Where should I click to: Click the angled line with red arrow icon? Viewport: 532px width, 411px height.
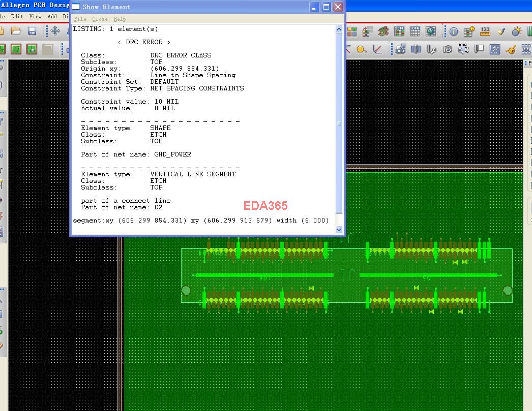377,49
